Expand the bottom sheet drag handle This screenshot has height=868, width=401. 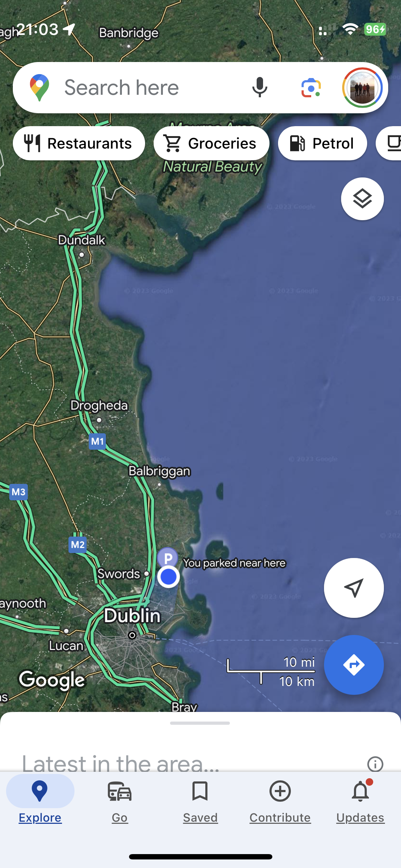pos(200,723)
